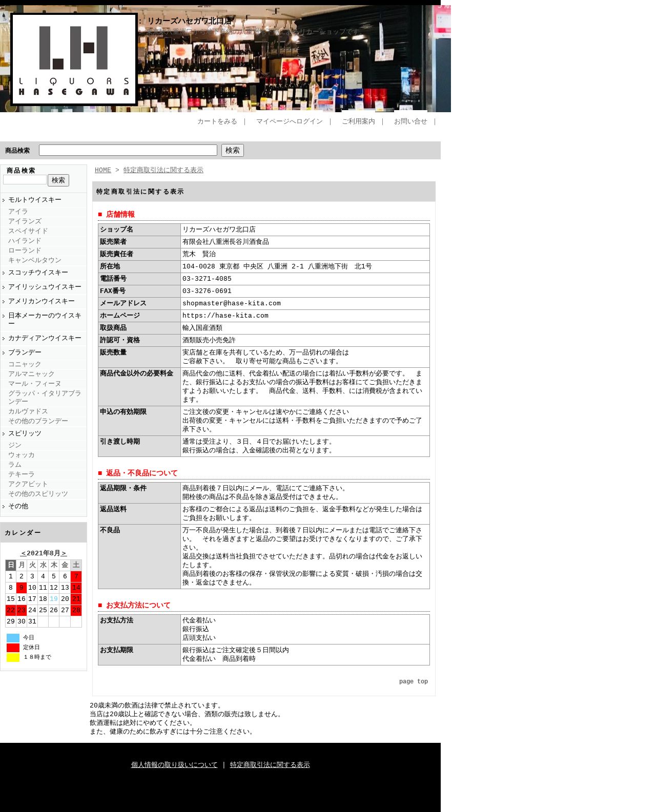Open グラッパ・イタリアブランデー subcategory
The width and height of the screenshot is (658, 812).
click(x=45, y=398)
